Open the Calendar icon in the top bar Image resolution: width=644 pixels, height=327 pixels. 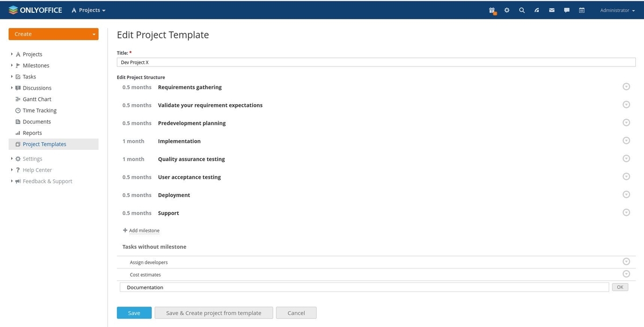tap(581, 10)
